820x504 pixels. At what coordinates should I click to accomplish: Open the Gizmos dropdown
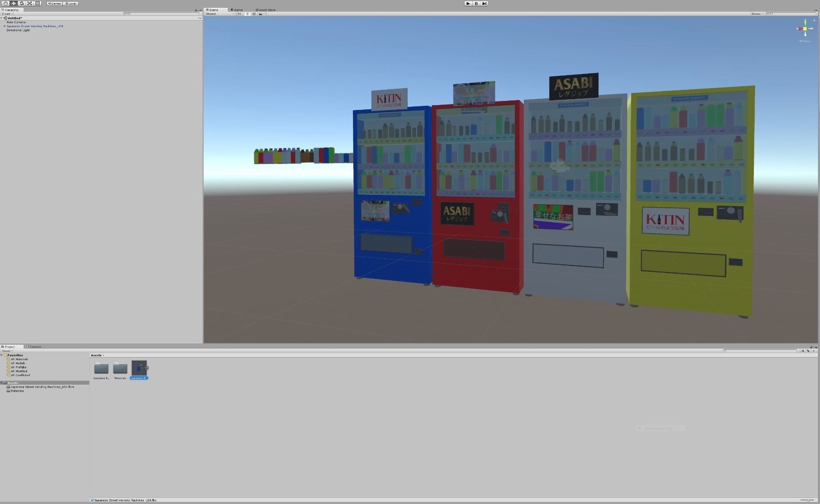(757, 14)
